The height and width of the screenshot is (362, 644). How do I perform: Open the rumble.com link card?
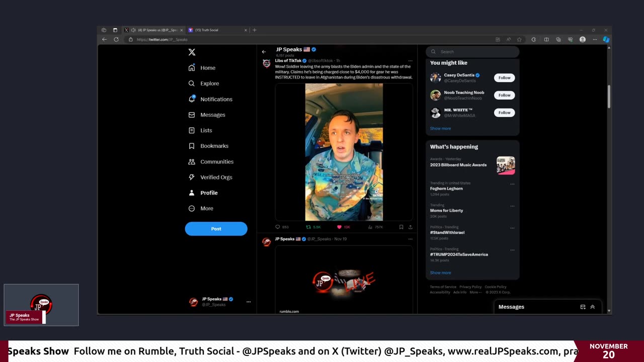(344, 281)
